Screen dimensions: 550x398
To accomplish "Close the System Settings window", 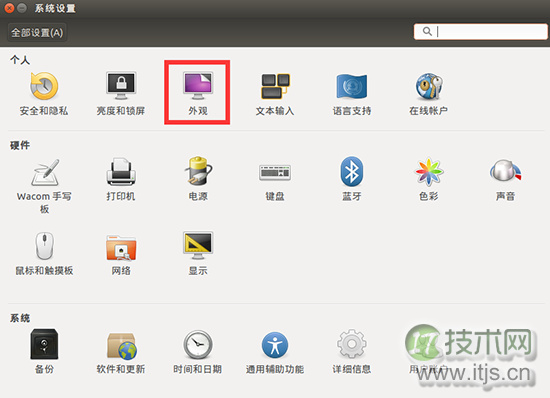I will (x=9, y=8).
